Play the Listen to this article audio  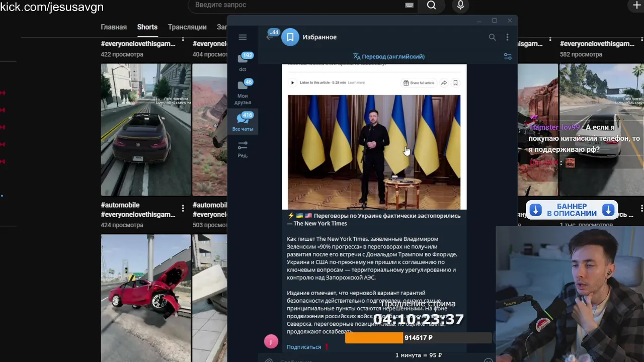[x=293, y=83]
